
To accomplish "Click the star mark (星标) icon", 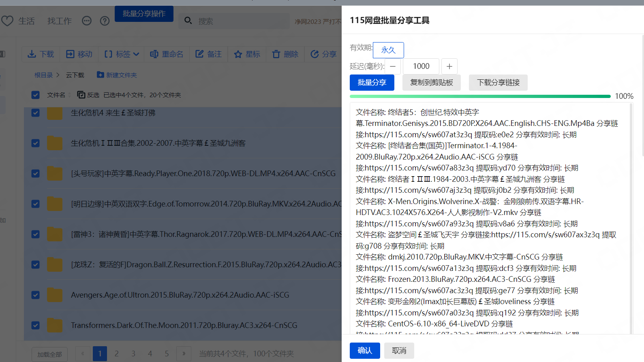I will click(x=238, y=54).
